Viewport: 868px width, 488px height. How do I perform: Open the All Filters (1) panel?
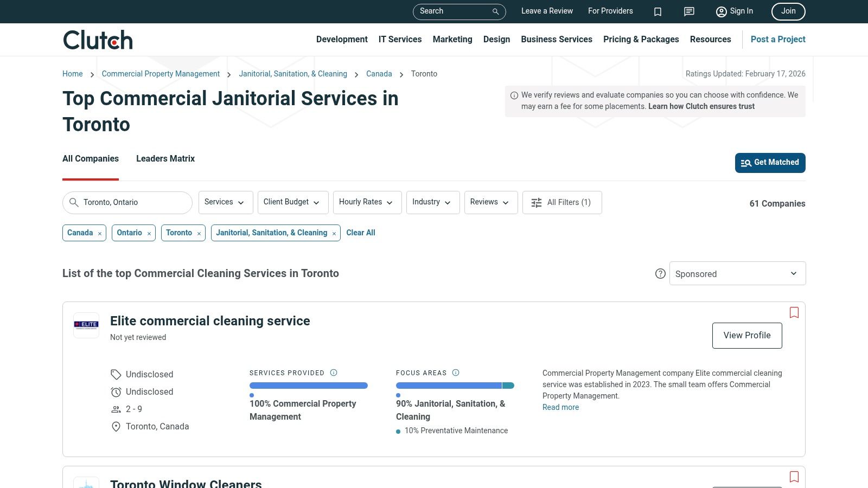[562, 202]
